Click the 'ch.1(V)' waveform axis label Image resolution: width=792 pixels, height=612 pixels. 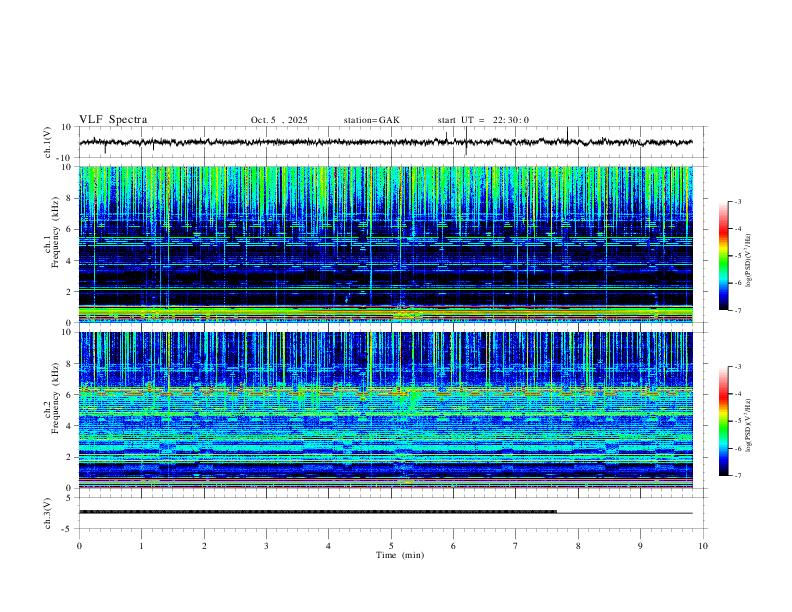pyautogui.click(x=48, y=142)
